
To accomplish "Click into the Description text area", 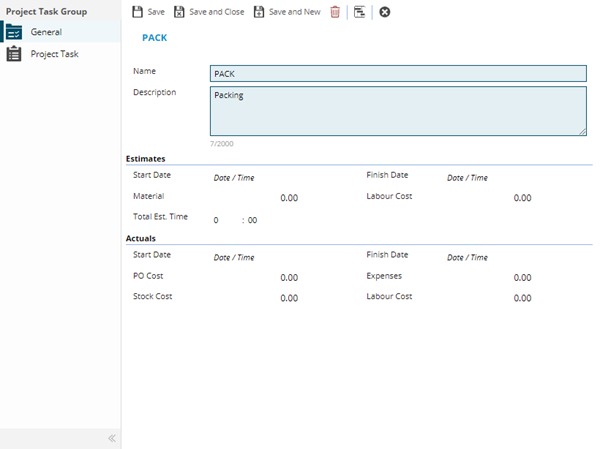I will tap(398, 110).
